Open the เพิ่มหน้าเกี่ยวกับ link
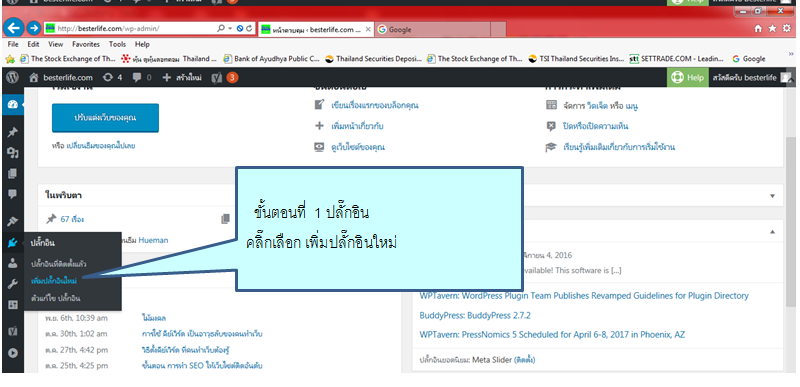The image size is (800, 387). [x=357, y=126]
